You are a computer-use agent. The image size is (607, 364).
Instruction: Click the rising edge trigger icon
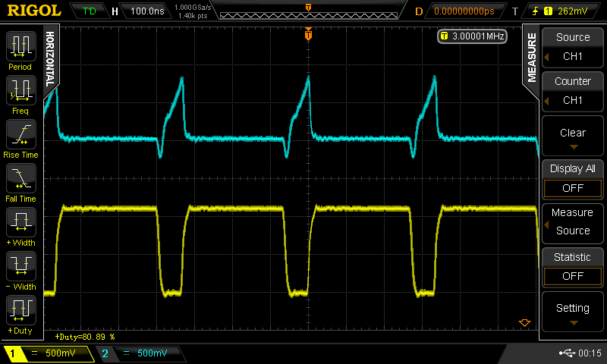tap(536, 11)
